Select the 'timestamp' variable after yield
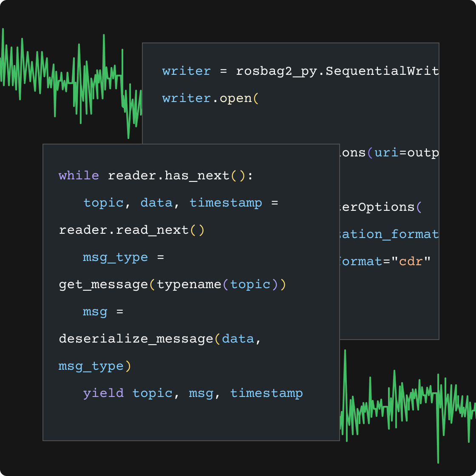 (266, 393)
